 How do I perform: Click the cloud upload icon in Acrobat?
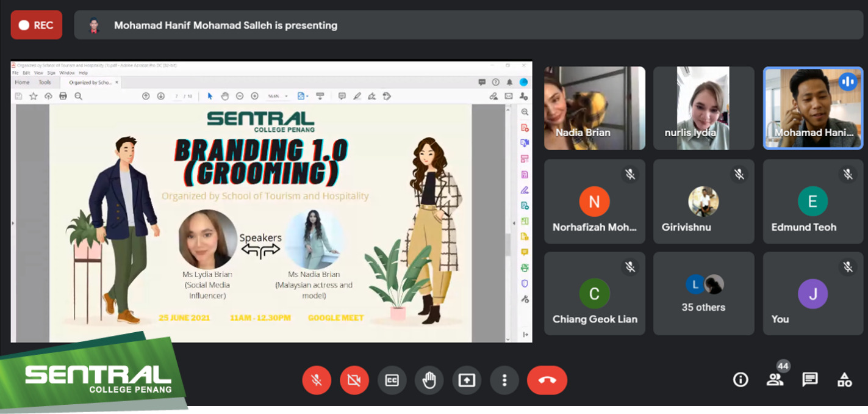pyautogui.click(x=48, y=96)
